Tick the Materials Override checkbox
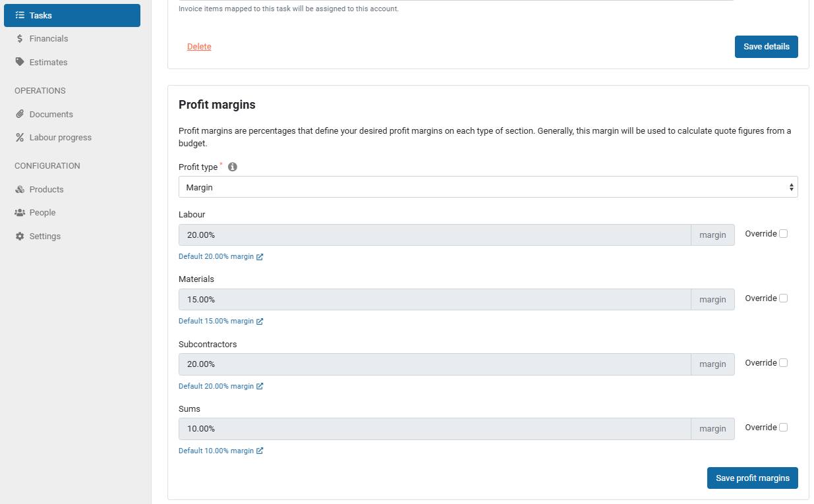814x504 pixels. [x=783, y=298]
